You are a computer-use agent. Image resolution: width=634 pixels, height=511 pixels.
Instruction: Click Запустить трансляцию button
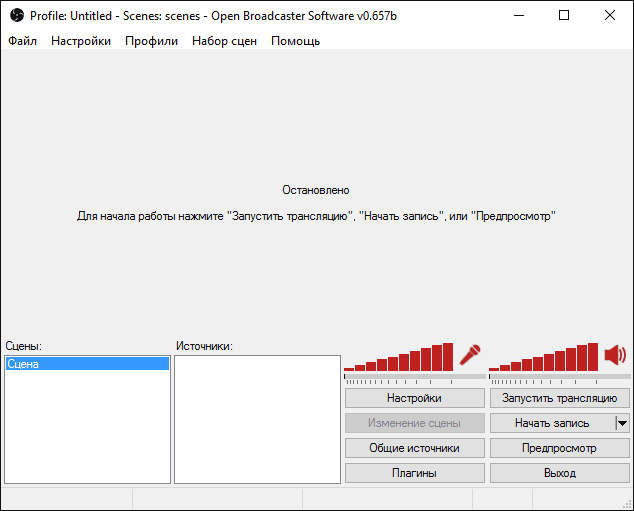pyautogui.click(x=560, y=398)
